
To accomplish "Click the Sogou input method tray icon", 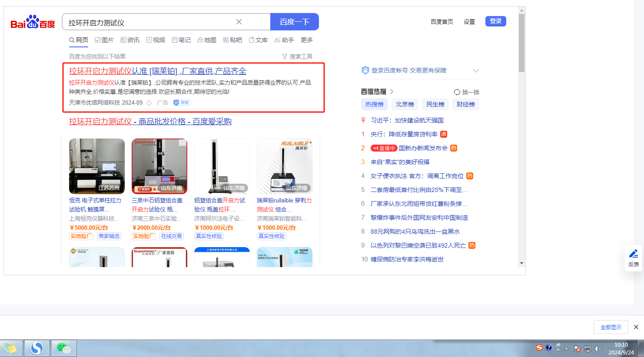I will [539, 347].
